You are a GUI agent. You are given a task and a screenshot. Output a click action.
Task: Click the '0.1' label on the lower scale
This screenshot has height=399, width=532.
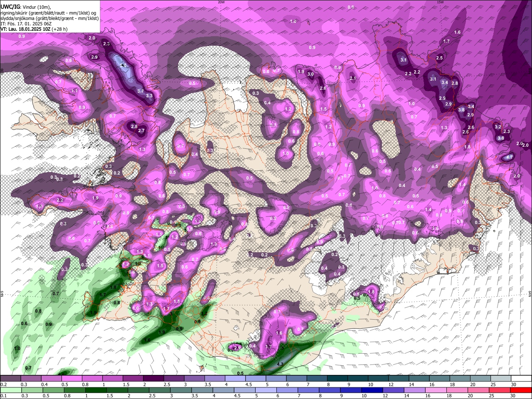tap(3, 396)
